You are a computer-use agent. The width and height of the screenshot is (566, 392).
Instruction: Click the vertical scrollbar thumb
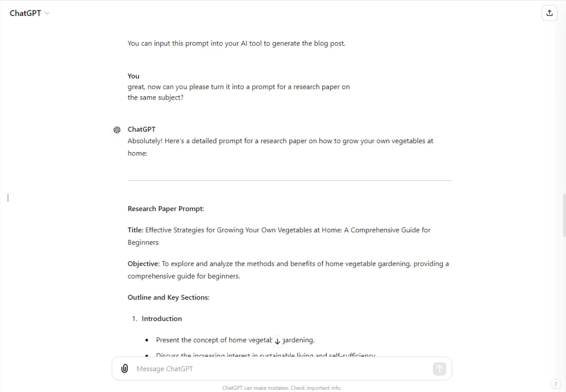[564, 215]
